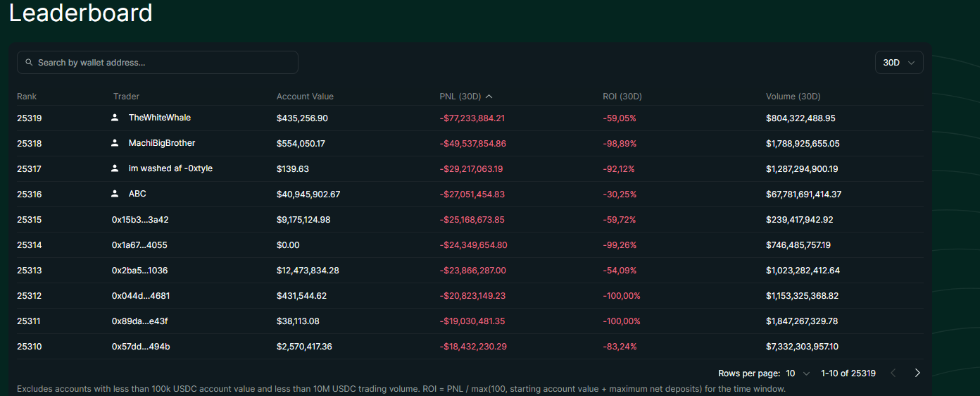Click account value $554,050.17
The height and width of the screenshot is (396, 980).
click(x=301, y=144)
